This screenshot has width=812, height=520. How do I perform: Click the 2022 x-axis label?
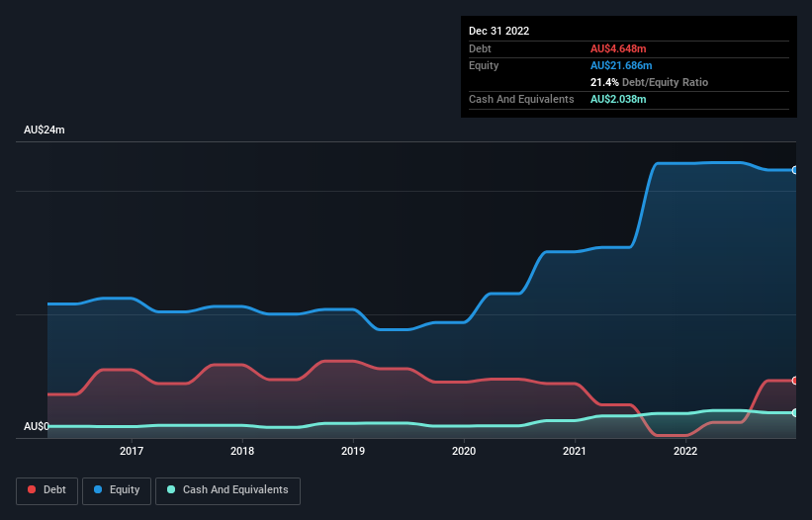[x=685, y=451]
